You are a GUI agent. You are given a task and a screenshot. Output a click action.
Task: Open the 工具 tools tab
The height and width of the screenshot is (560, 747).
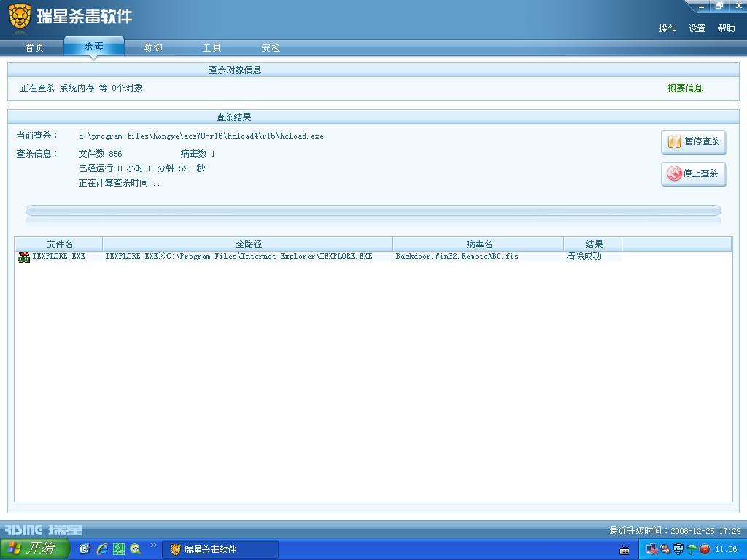pyautogui.click(x=212, y=47)
